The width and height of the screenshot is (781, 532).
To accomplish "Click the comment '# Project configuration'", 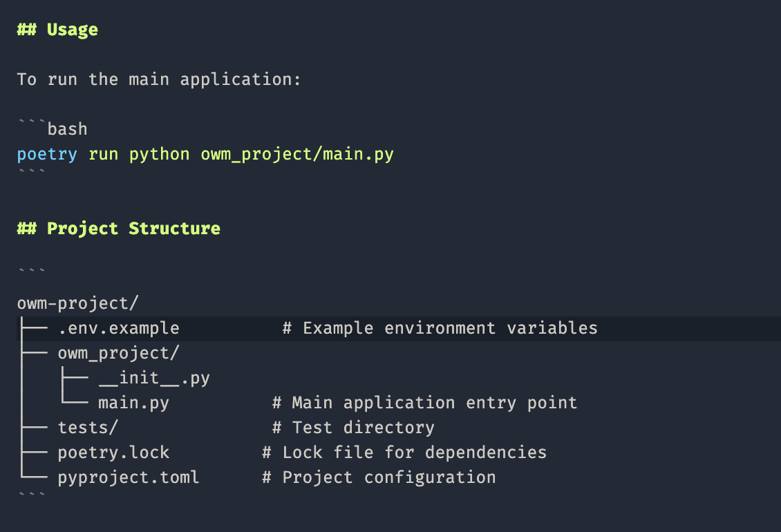I will tap(379, 477).
